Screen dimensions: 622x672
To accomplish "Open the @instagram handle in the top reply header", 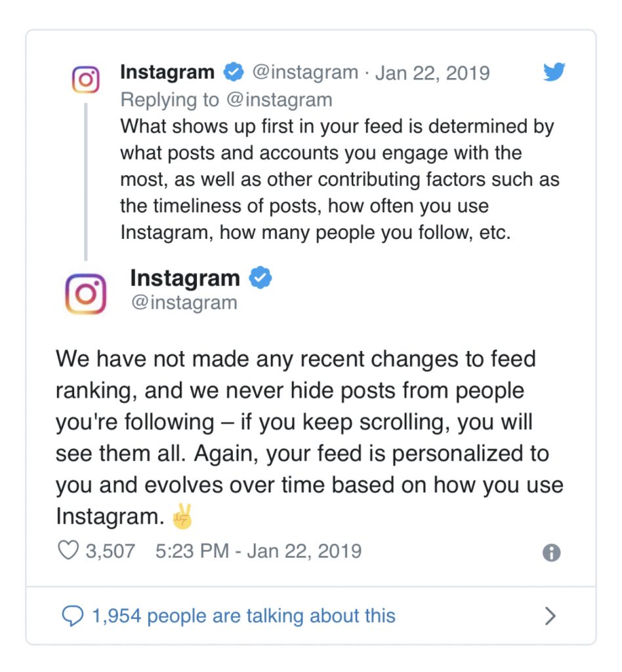I will pyautogui.click(x=305, y=72).
